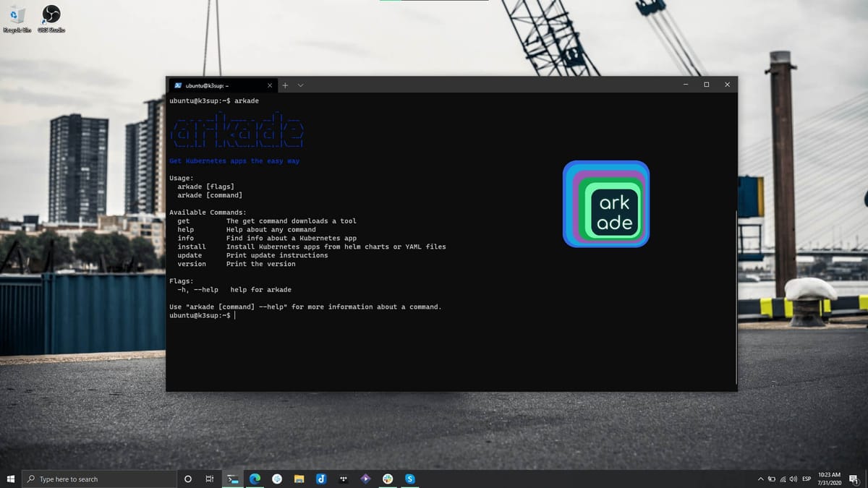Open the Tidal app in the taskbar

344,479
